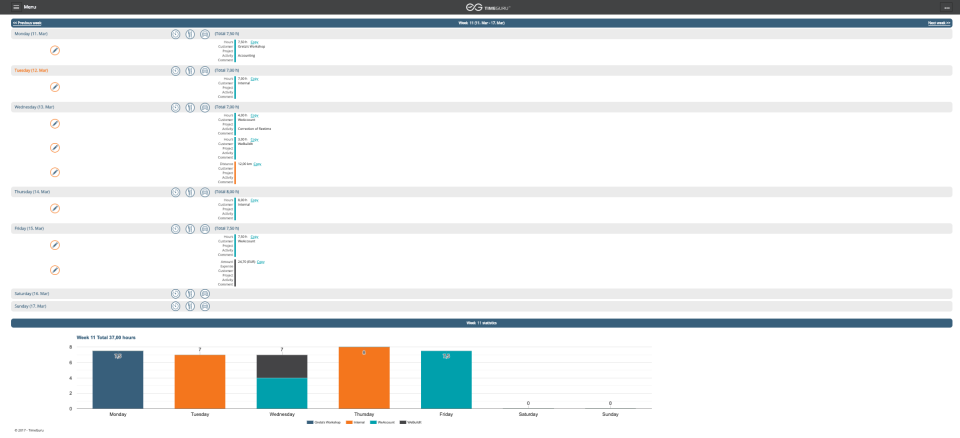Edit Thursday's 8,00 h time entry
This screenshot has width=960, height=438.
coord(55,208)
